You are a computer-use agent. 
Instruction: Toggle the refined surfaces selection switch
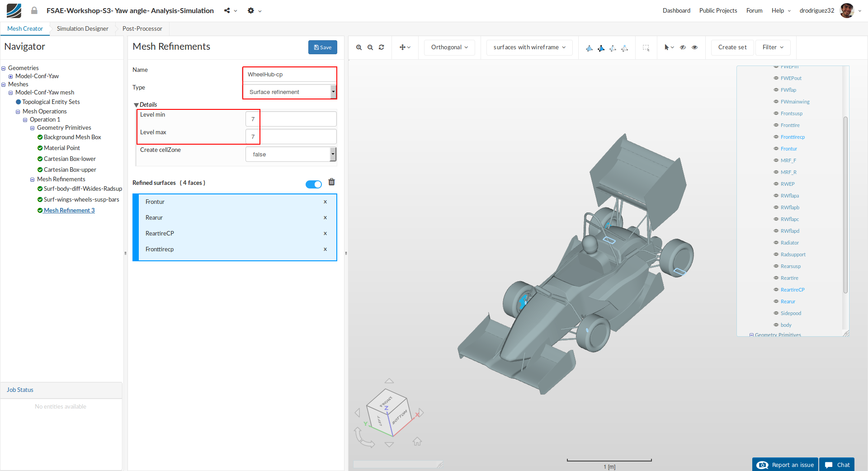coord(313,184)
